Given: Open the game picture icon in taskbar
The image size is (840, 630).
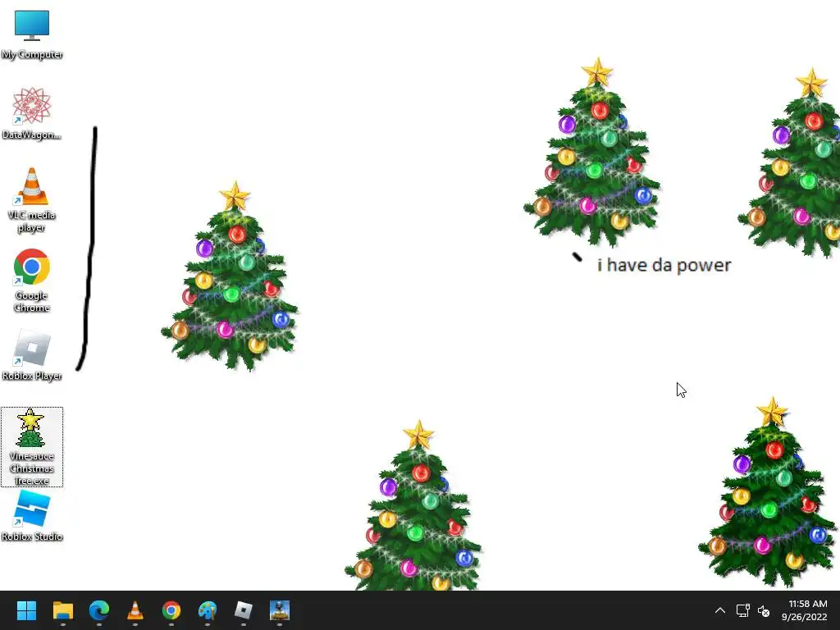Looking at the screenshot, I should pos(280,610).
